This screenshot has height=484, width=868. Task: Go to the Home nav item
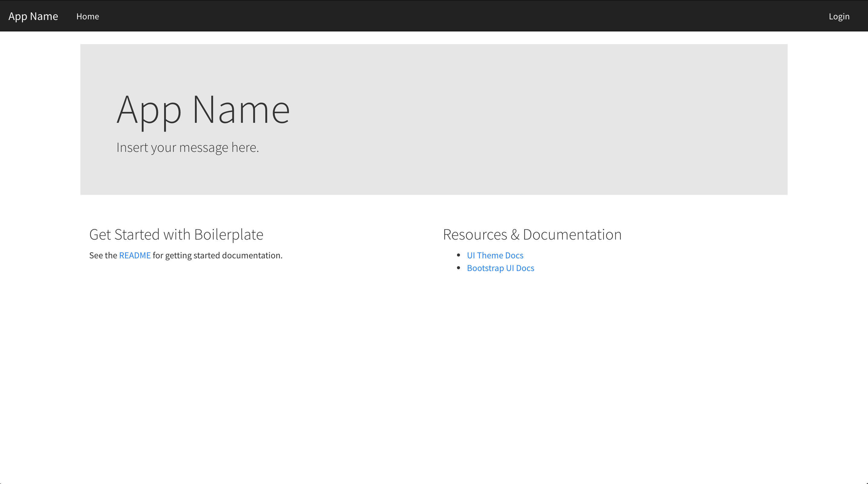(x=88, y=16)
